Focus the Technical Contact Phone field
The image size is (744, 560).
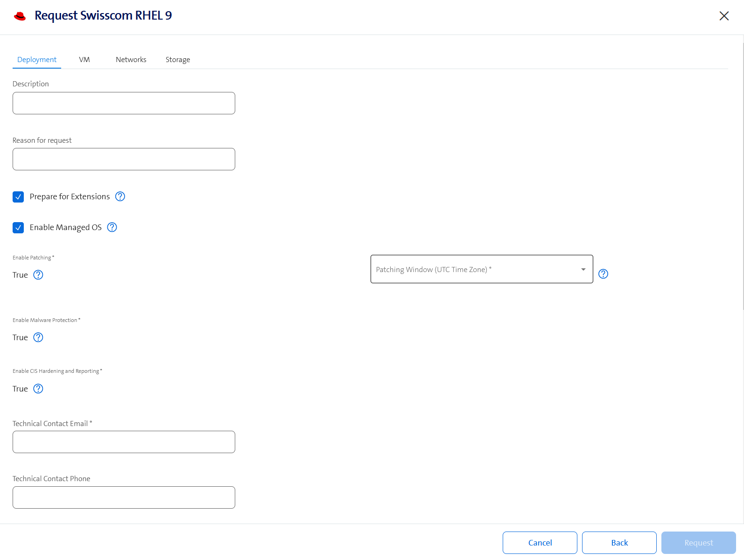pos(124,497)
